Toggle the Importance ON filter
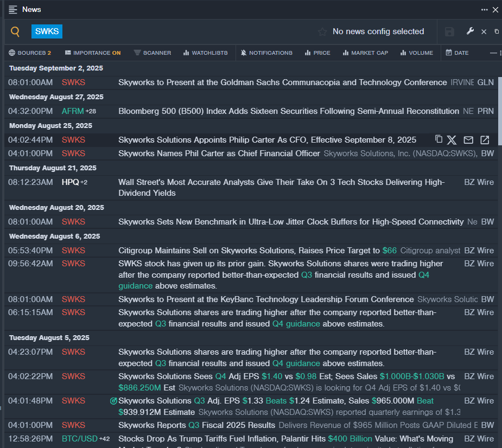This screenshot has width=502, height=448. (x=93, y=53)
